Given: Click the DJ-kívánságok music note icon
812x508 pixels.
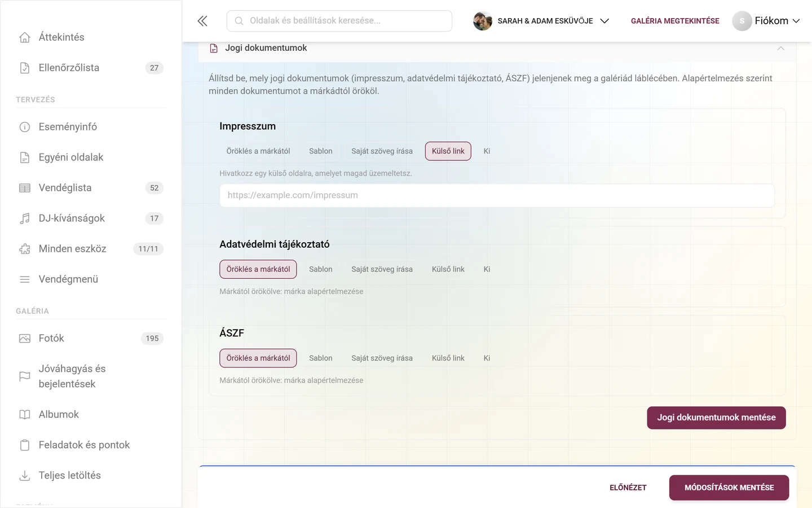Looking at the screenshot, I should pyautogui.click(x=25, y=218).
